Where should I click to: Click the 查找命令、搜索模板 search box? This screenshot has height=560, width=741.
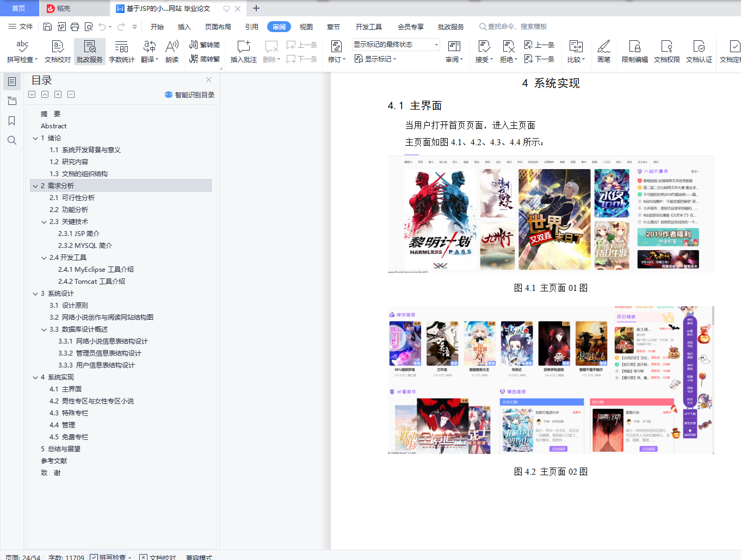tap(513, 27)
